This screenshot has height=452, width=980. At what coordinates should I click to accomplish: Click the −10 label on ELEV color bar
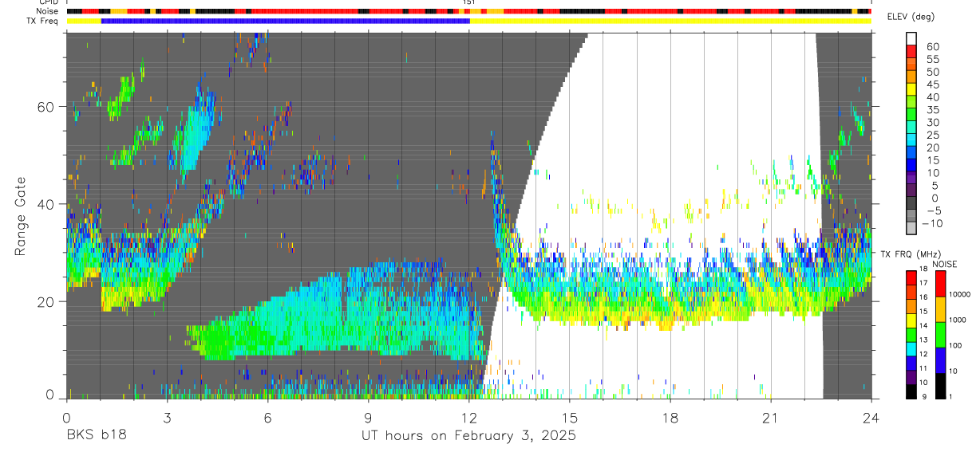[x=931, y=223]
